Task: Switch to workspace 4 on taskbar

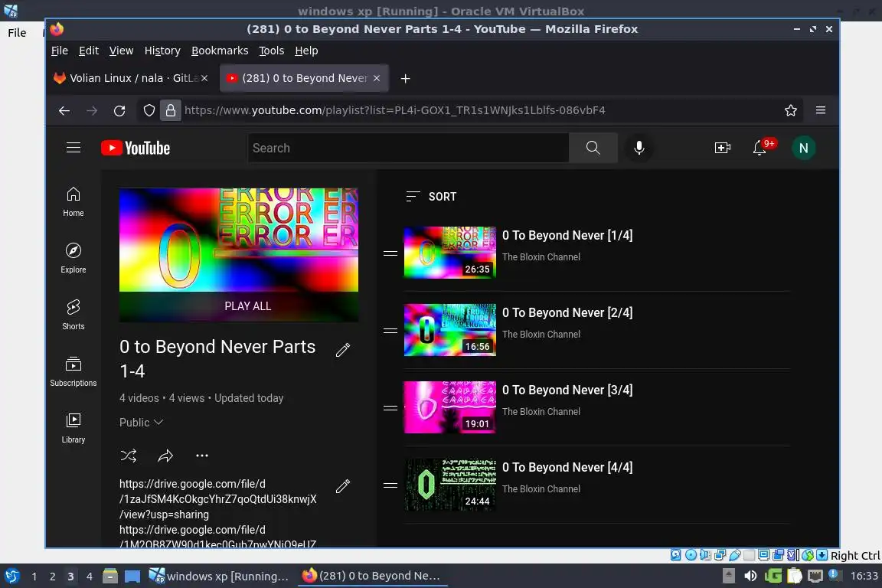Action: click(89, 577)
